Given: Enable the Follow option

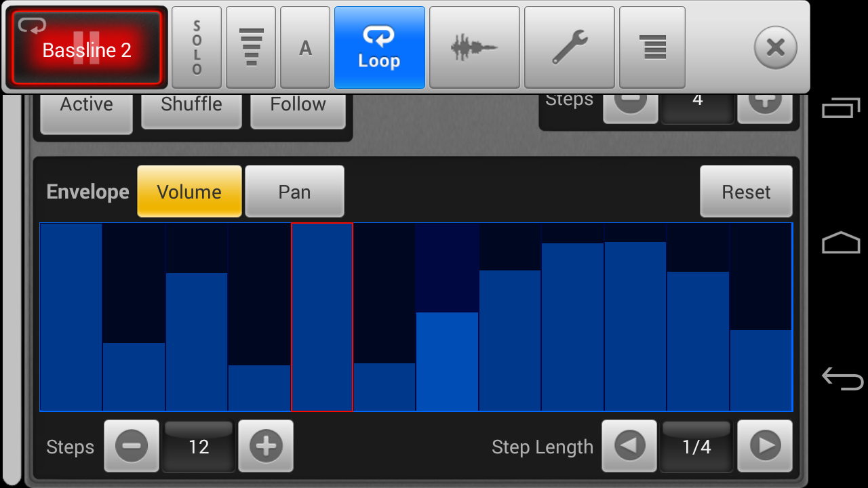Looking at the screenshot, I should (x=298, y=108).
